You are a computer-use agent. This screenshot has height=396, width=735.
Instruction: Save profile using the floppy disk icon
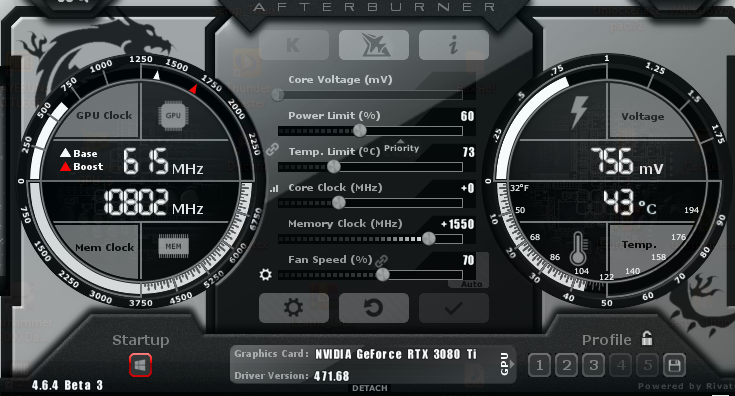(x=675, y=365)
